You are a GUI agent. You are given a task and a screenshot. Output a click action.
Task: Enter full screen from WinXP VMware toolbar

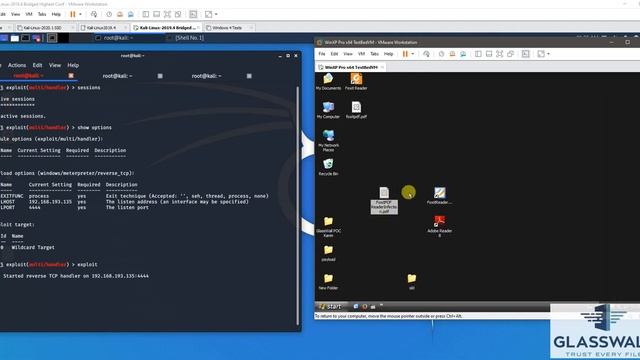click(x=500, y=54)
